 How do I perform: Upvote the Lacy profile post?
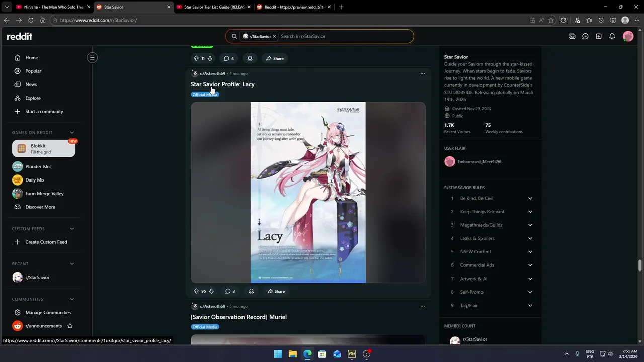pyautogui.click(x=196, y=291)
